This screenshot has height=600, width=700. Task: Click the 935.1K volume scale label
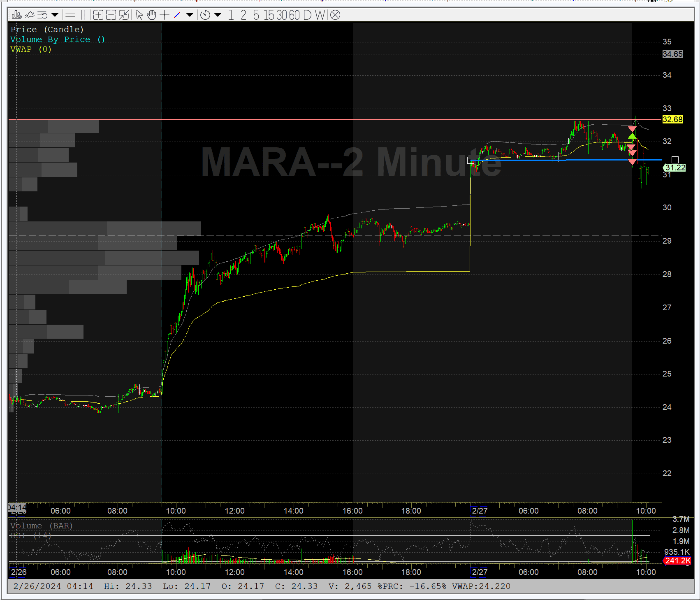click(x=677, y=552)
